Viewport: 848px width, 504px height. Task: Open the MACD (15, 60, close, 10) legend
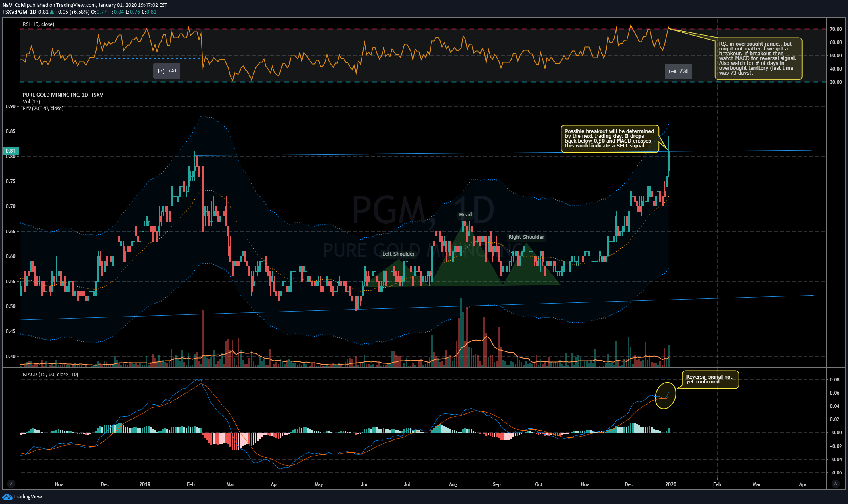tap(51, 375)
